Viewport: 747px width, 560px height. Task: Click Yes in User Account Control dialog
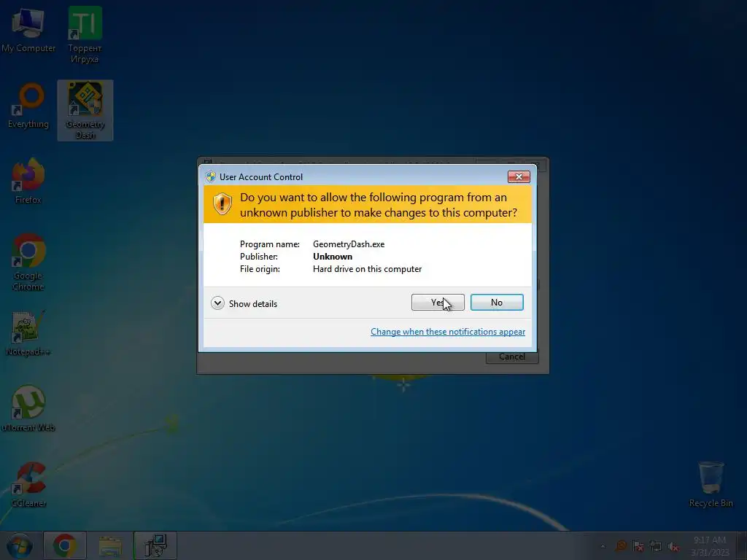point(438,303)
